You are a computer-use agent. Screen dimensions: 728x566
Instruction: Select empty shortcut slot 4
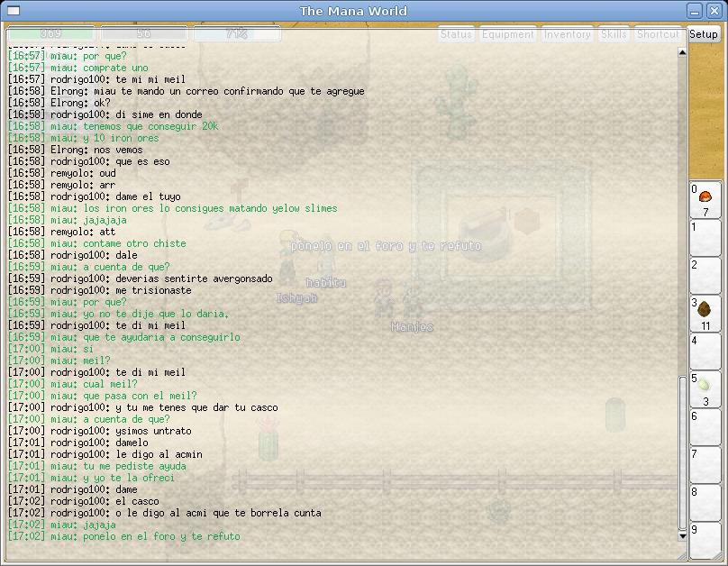coord(705,351)
